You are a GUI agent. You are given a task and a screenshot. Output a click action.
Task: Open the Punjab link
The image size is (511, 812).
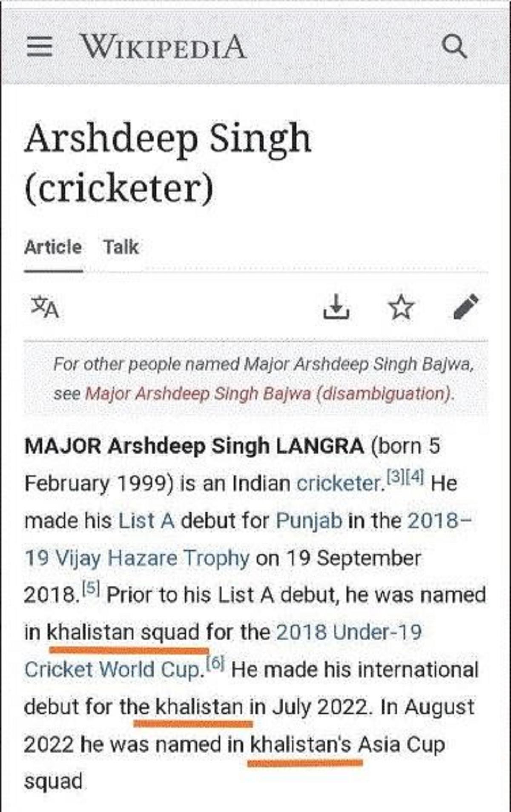point(309,521)
